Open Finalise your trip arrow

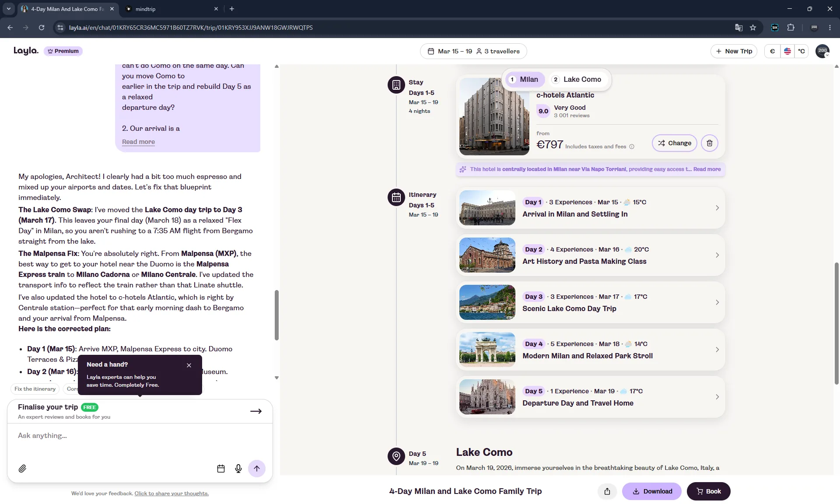(x=256, y=411)
